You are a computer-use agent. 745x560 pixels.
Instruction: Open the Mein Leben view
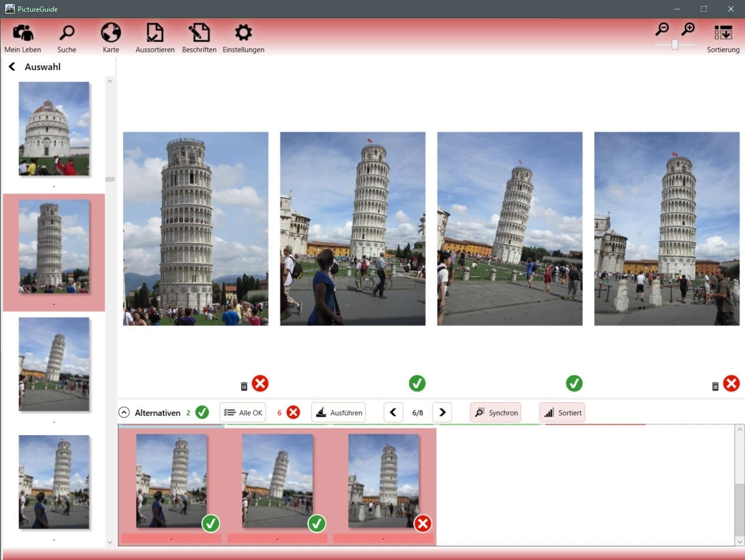[x=23, y=38]
